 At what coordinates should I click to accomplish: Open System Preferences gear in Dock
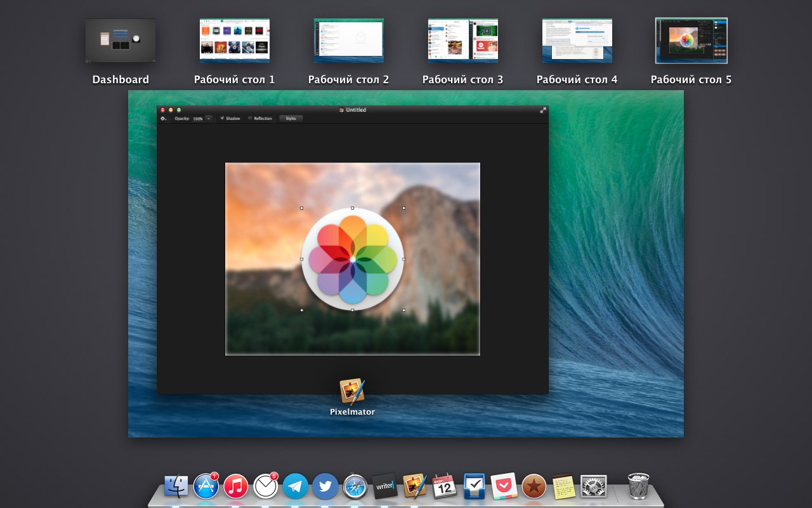coord(594,486)
